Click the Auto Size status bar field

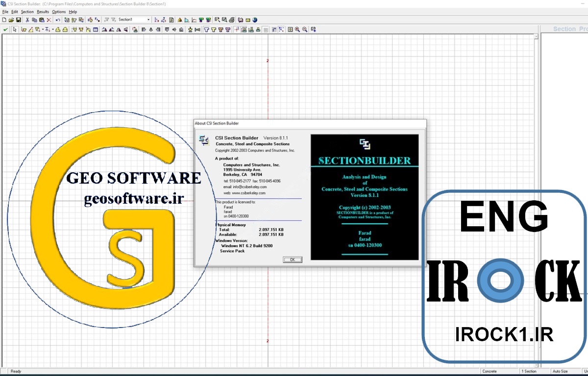point(560,372)
